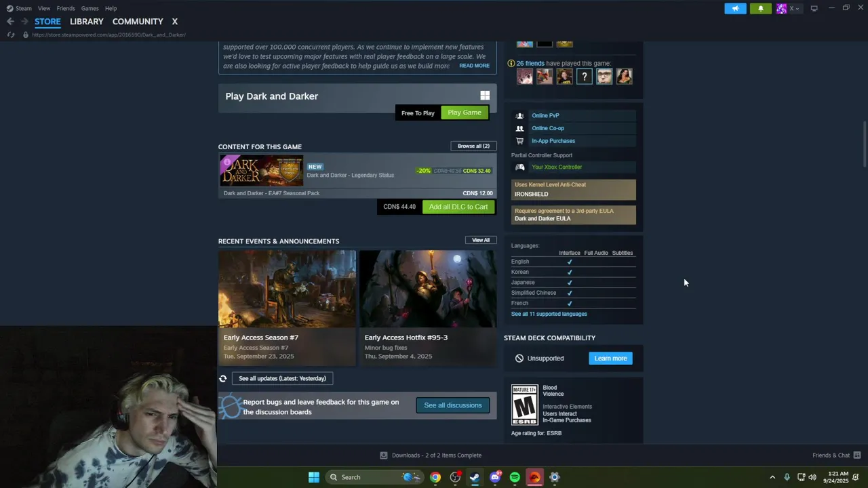Open the Friends & Chat icon
868x488 pixels.
pos(857,455)
